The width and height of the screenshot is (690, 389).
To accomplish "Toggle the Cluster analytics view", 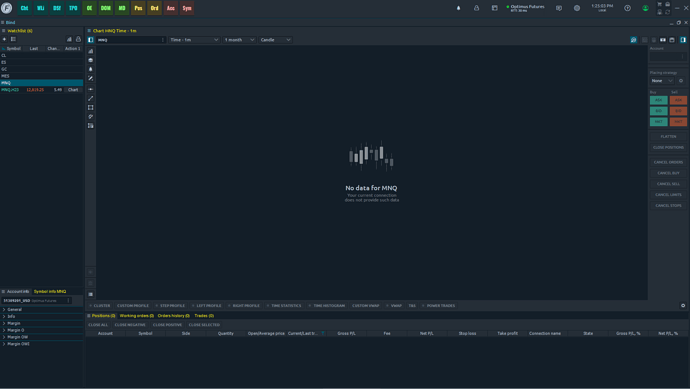I will pyautogui.click(x=100, y=305).
